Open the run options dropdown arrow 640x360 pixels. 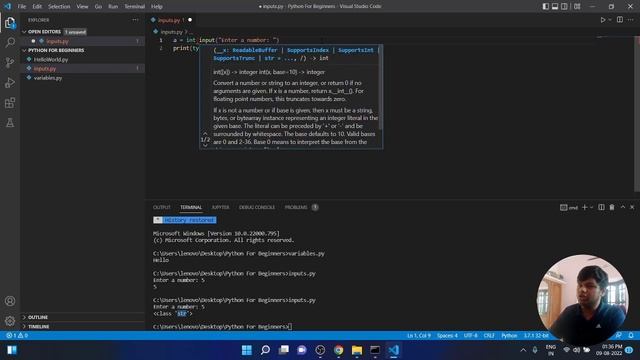point(610,20)
